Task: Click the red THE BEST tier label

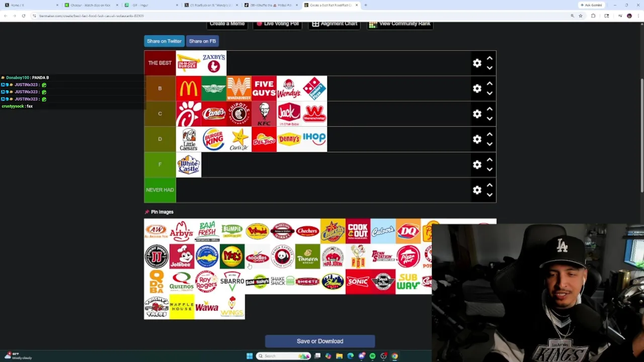Action: tap(160, 63)
